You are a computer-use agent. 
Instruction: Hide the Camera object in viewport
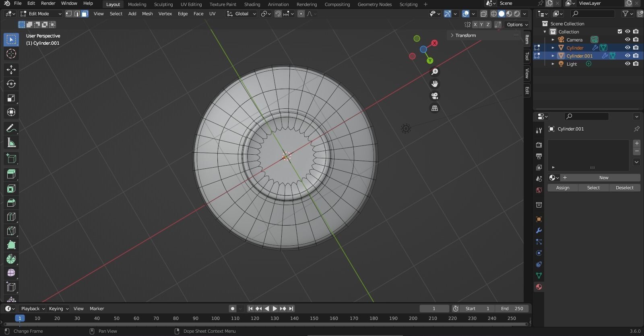pyautogui.click(x=627, y=40)
